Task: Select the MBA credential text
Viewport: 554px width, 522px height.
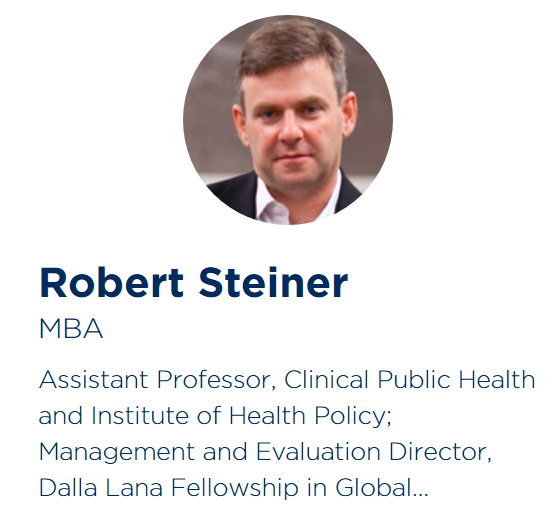Action: [x=71, y=329]
